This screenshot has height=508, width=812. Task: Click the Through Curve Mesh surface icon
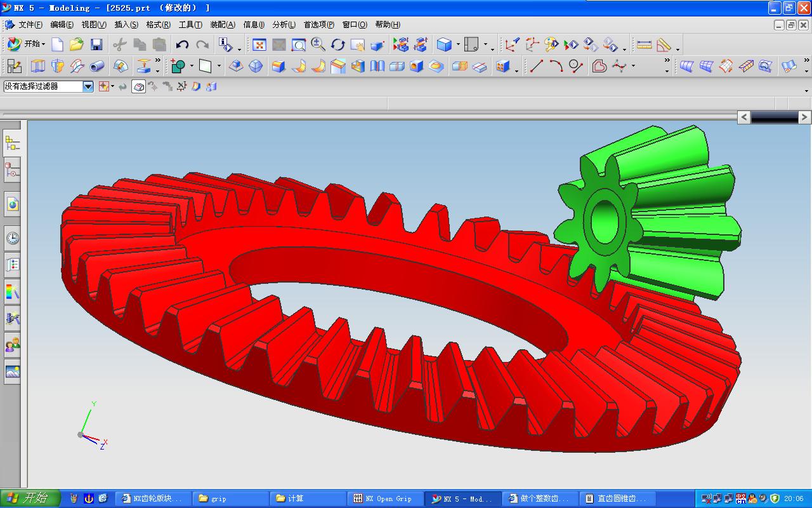(x=706, y=66)
